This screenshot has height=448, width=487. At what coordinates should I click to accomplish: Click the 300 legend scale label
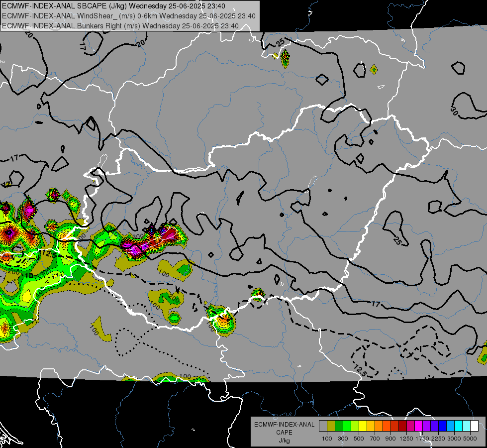coord(343,439)
